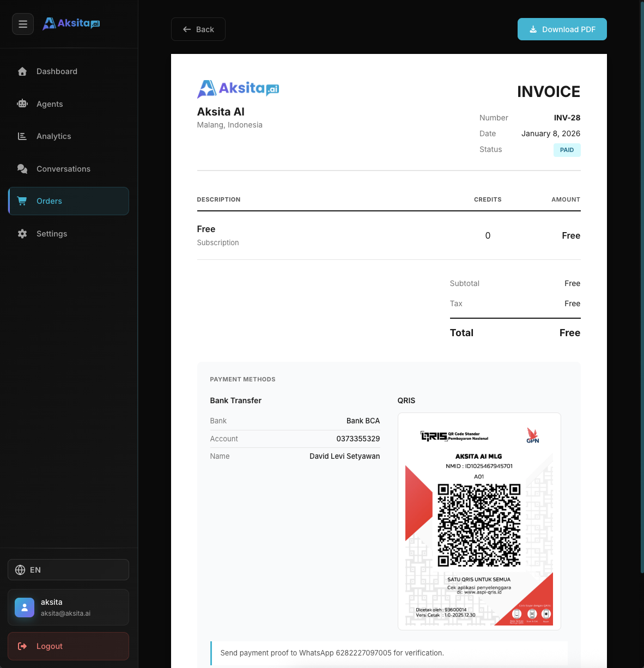
Task: Expand the aksita account profile card
Action: point(68,607)
